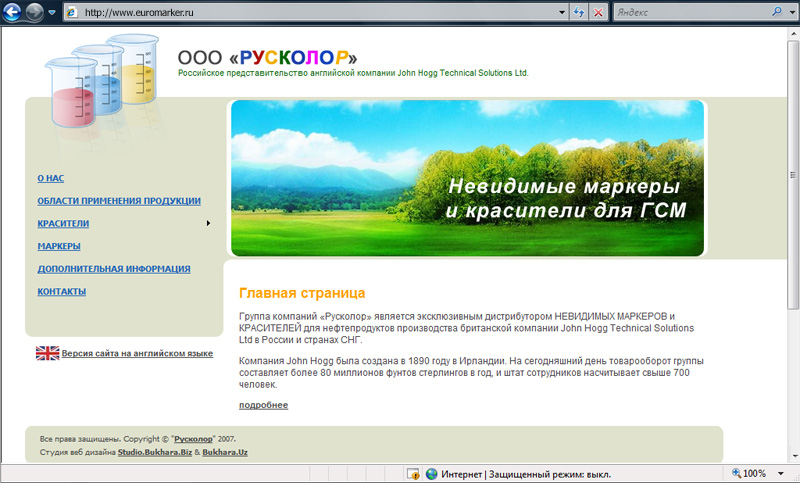Open the КРАСИТЕЛИ menu link
The height and width of the screenshot is (483, 800).
63,223
